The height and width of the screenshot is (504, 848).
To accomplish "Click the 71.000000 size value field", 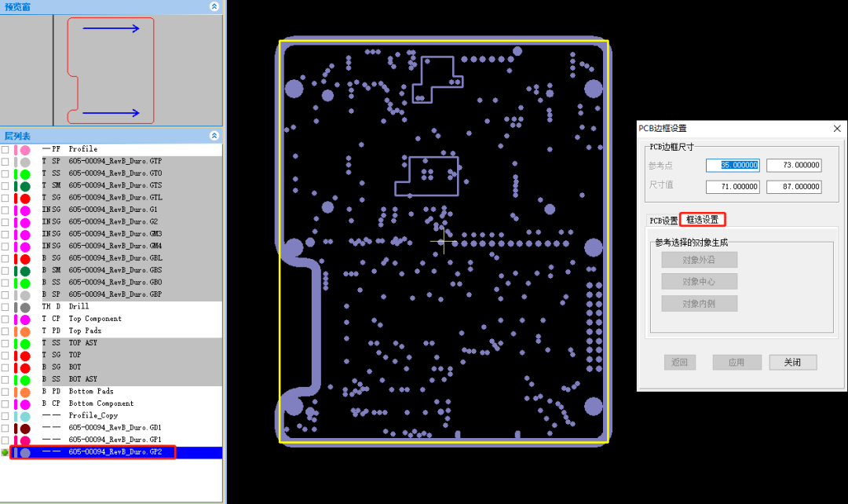I will [x=733, y=187].
